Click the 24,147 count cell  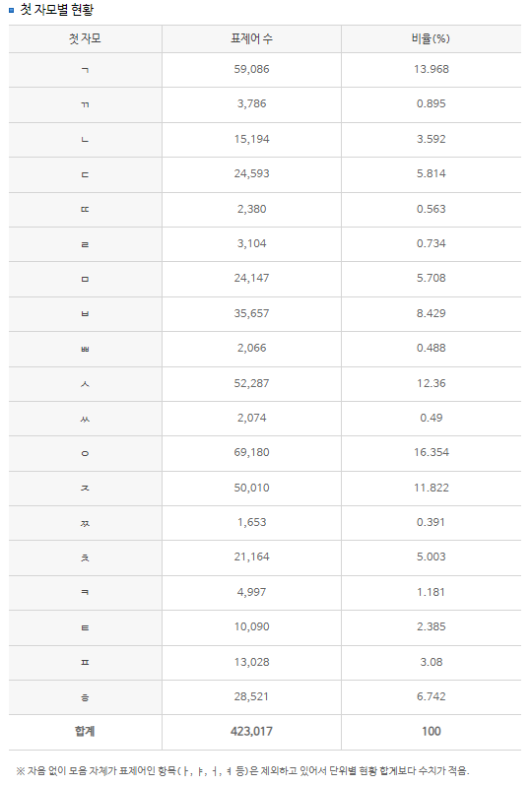[x=251, y=278]
